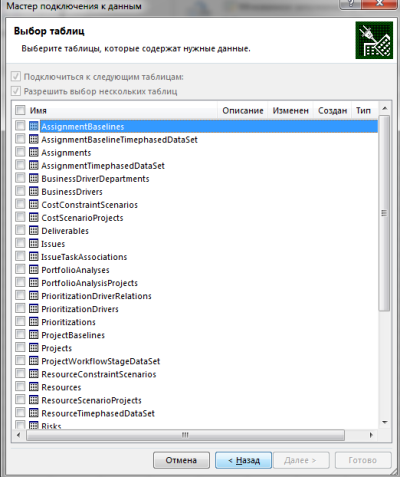Click the table icon next to ResourceTimephasedDataSet
This screenshot has height=477, width=400.
[x=34, y=413]
